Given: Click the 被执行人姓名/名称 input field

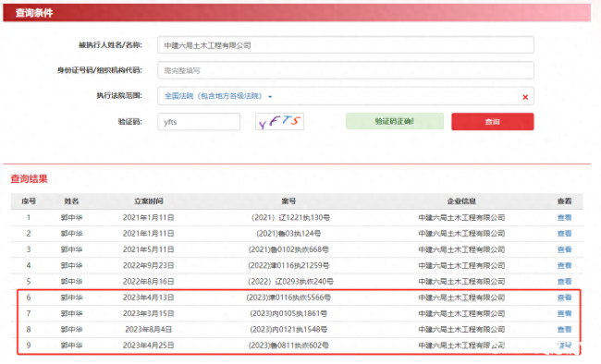Looking at the screenshot, I should point(346,45).
